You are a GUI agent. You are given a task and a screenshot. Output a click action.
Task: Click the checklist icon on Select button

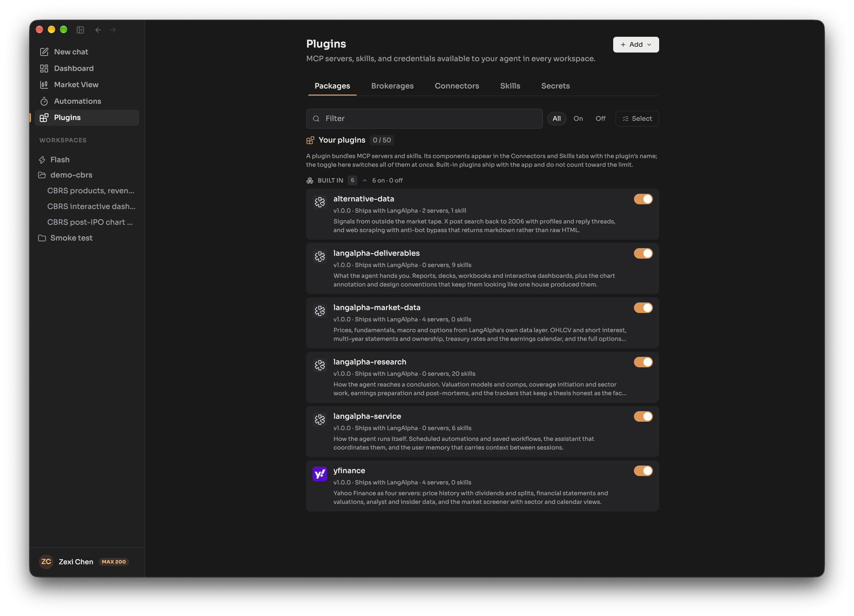click(x=626, y=119)
